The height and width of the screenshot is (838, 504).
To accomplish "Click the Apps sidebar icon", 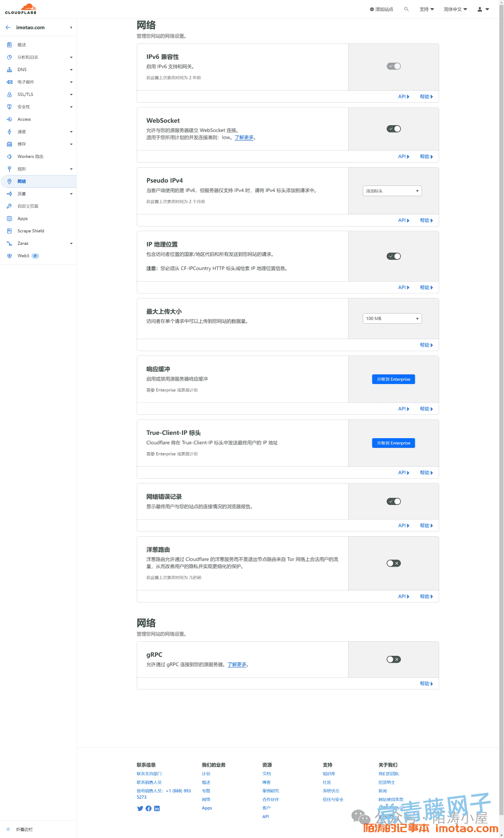I will click(9, 219).
